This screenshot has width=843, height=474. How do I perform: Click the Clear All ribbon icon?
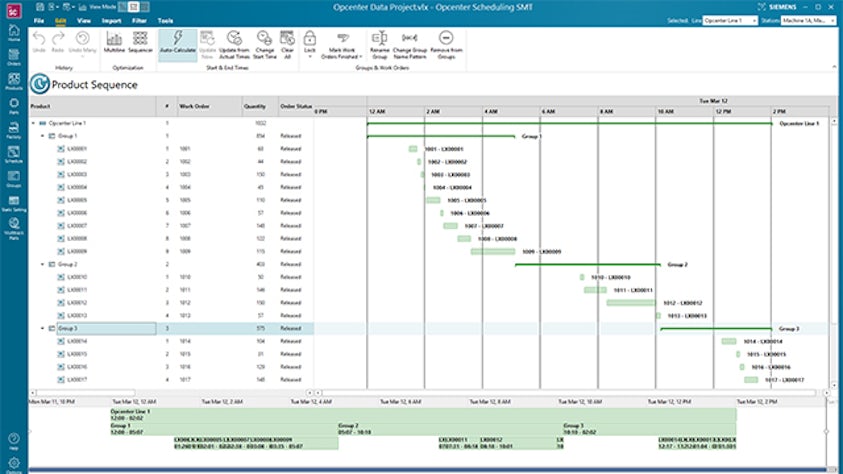click(288, 44)
